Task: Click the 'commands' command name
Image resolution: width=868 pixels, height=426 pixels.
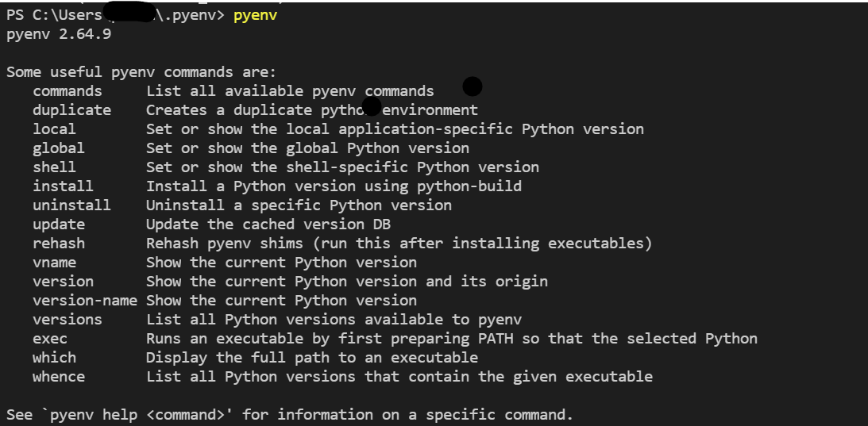Action: click(x=67, y=91)
